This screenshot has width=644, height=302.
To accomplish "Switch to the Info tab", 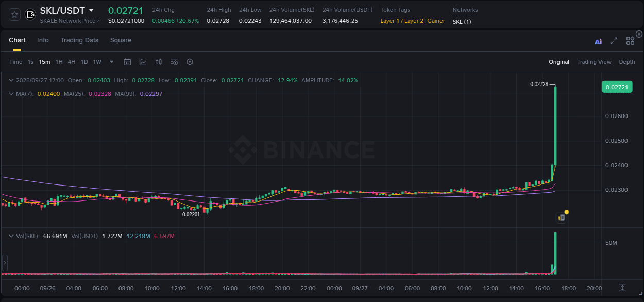I will 43,40.
